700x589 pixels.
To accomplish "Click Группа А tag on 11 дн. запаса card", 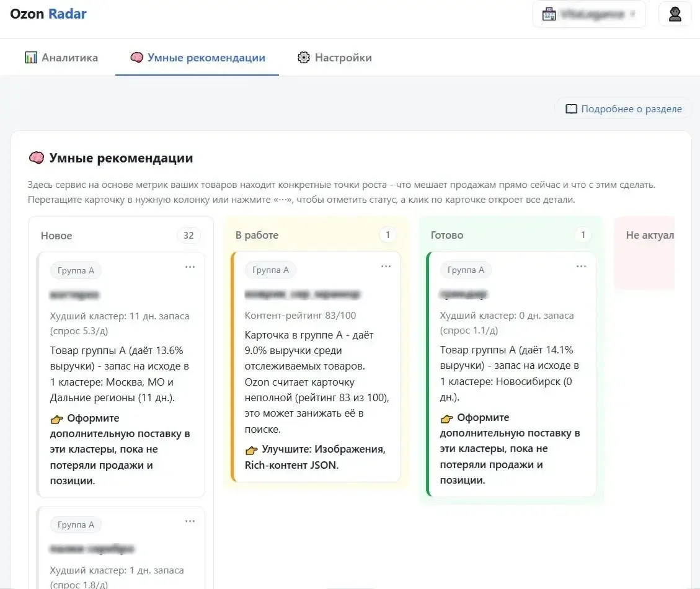I will pyautogui.click(x=76, y=270).
